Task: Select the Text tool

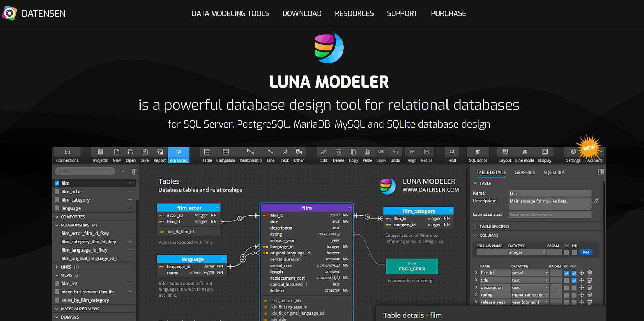Action: point(285,155)
